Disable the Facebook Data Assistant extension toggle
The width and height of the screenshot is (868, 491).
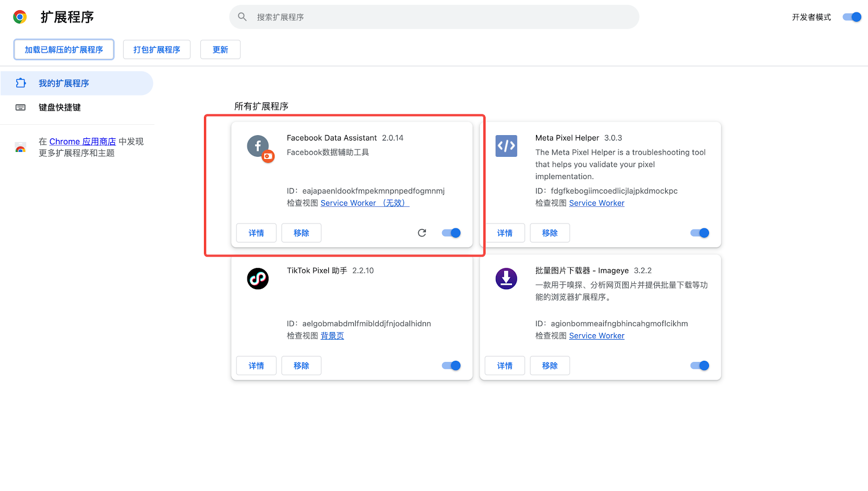coord(451,233)
